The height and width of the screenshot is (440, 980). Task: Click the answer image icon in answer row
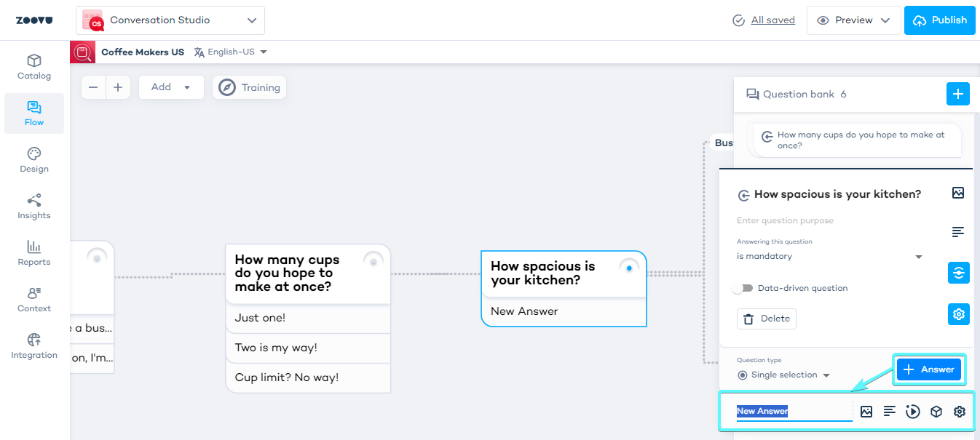[x=866, y=412]
